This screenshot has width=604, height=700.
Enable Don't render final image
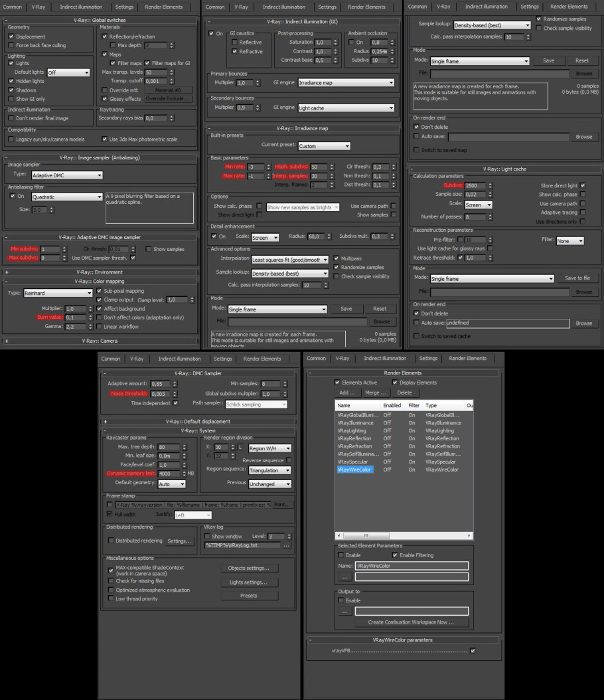[x=11, y=118]
